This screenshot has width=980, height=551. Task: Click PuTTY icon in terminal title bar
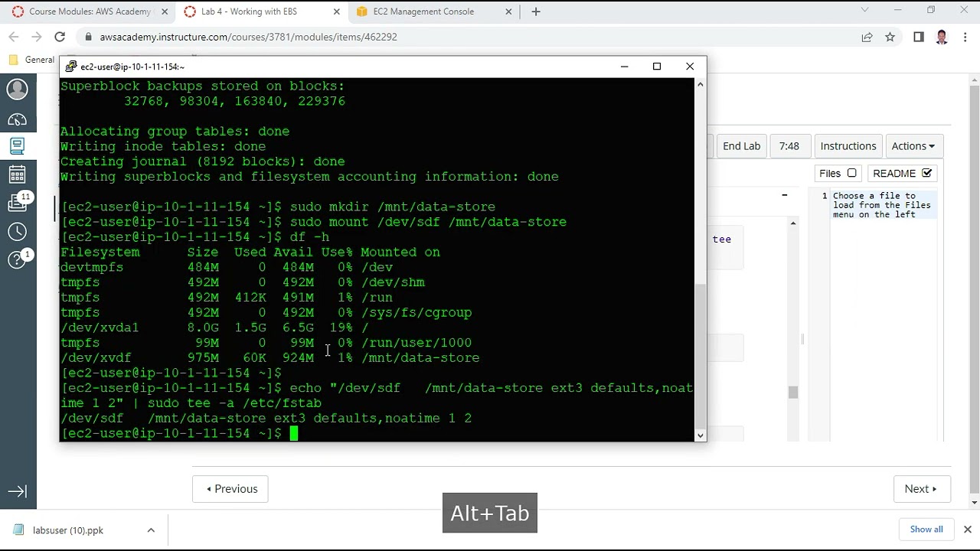pyautogui.click(x=71, y=67)
